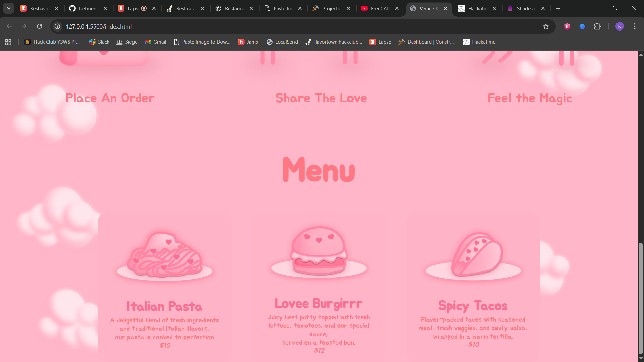644x362 pixels.
Task: Expand the tab search dropdown arrow
Action: pyautogui.click(x=9, y=8)
